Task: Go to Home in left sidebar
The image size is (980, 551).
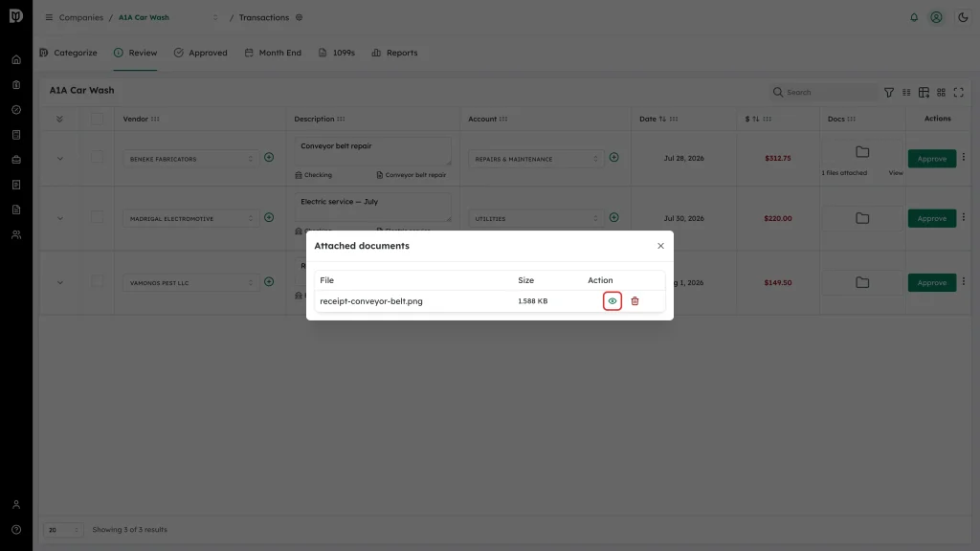Action: click(16, 60)
